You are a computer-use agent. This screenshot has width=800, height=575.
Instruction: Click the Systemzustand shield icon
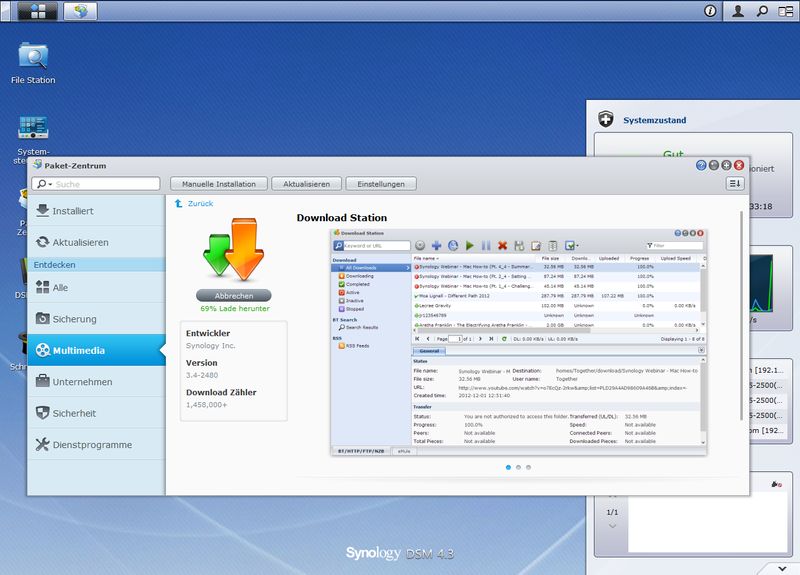pos(606,119)
